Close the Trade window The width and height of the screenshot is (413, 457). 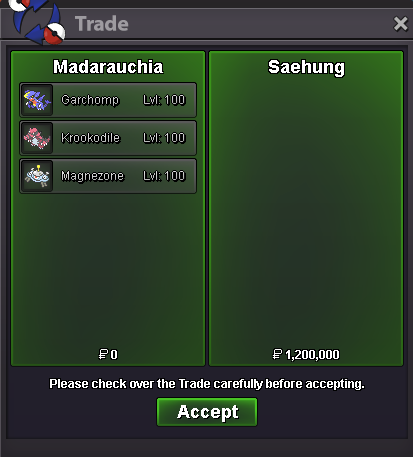pyautogui.click(x=400, y=24)
